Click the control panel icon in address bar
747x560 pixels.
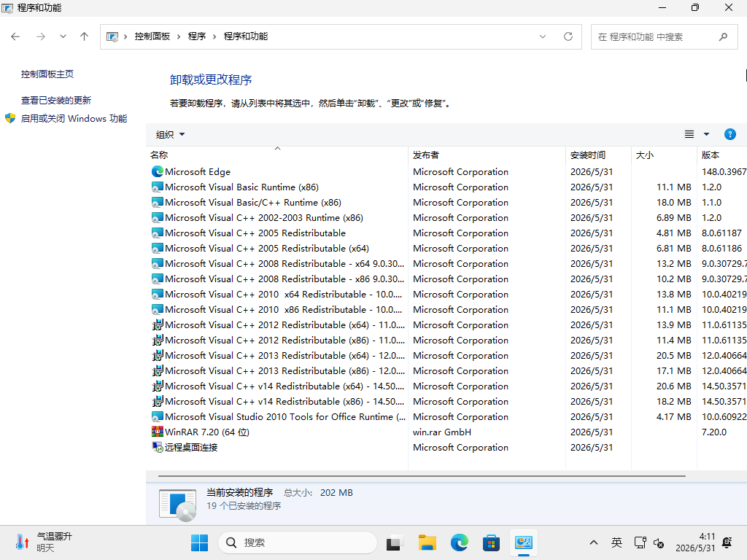click(112, 36)
